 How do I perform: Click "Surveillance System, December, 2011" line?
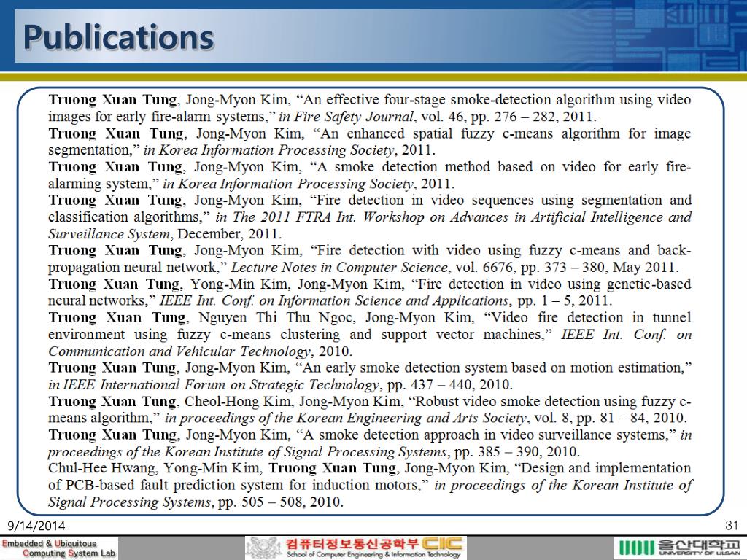165,234
